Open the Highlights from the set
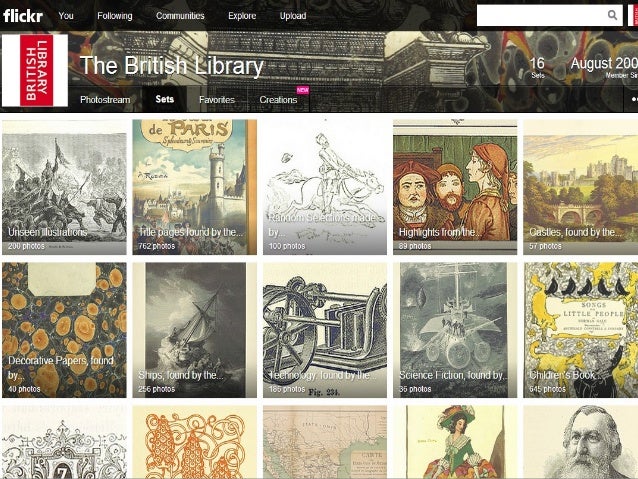The width and height of the screenshot is (638, 479). (455, 187)
